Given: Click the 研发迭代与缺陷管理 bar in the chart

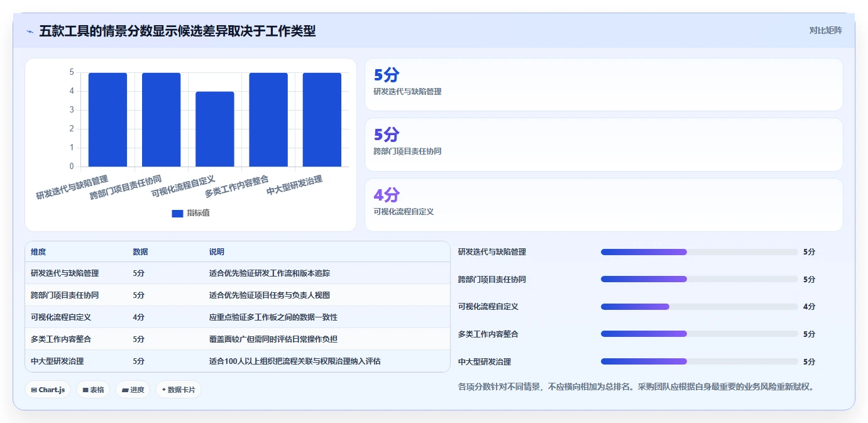Looking at the screenshot, I should pyautogui.click(x=107, y=119).
